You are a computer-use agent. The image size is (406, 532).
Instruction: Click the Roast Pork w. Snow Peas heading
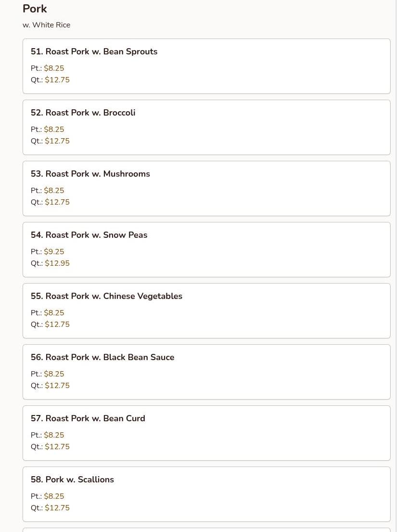[x=89, y=235]
